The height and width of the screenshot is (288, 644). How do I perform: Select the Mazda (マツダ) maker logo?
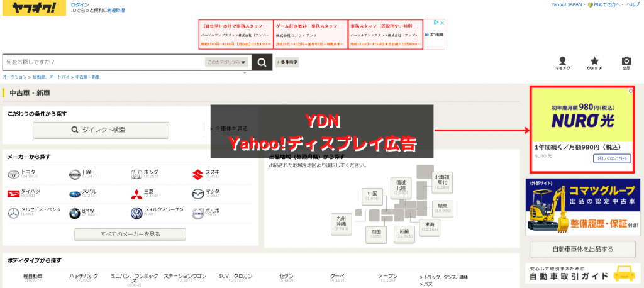197,194
